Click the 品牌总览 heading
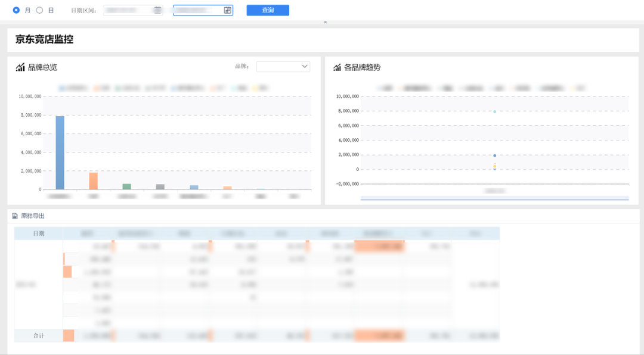 42,67
